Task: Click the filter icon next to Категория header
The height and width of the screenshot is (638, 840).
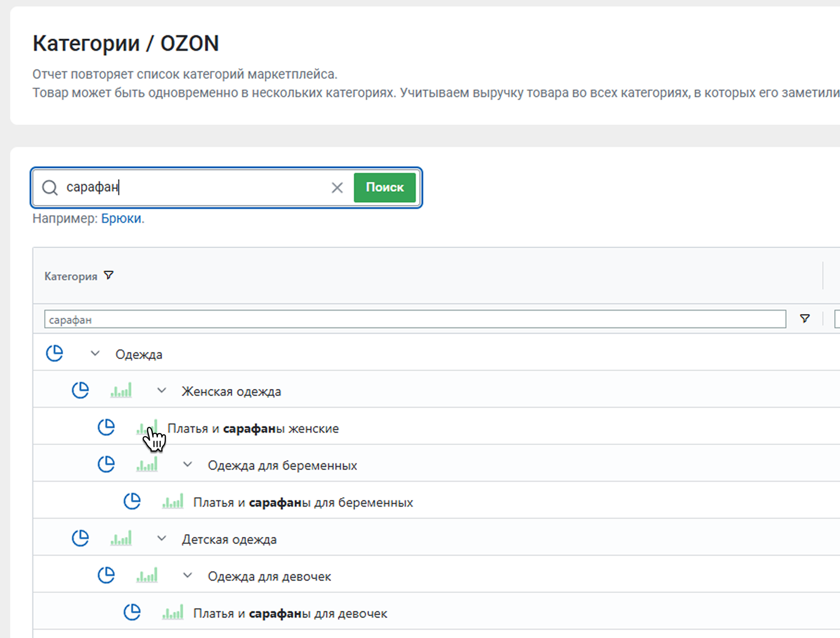Action: tap(109, 276)
